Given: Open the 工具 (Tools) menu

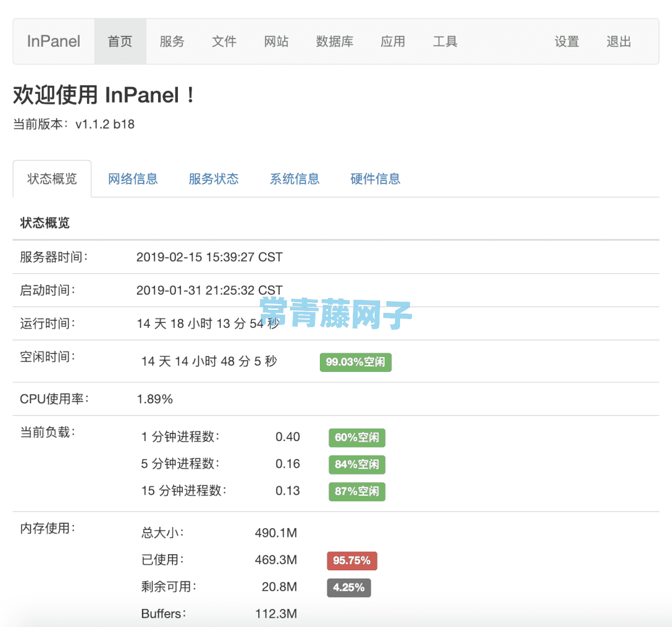Looking at the screenshot, I should [x=446, y=41].
